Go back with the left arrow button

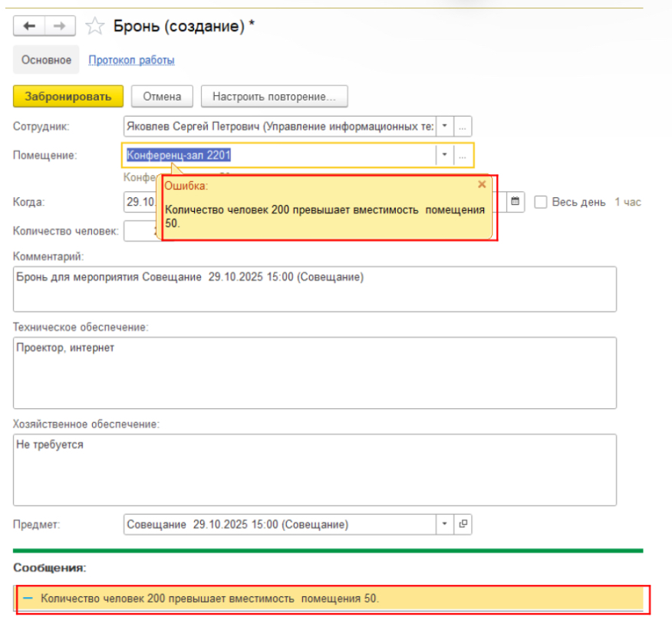pyautogui.click(x=29, y=26)
